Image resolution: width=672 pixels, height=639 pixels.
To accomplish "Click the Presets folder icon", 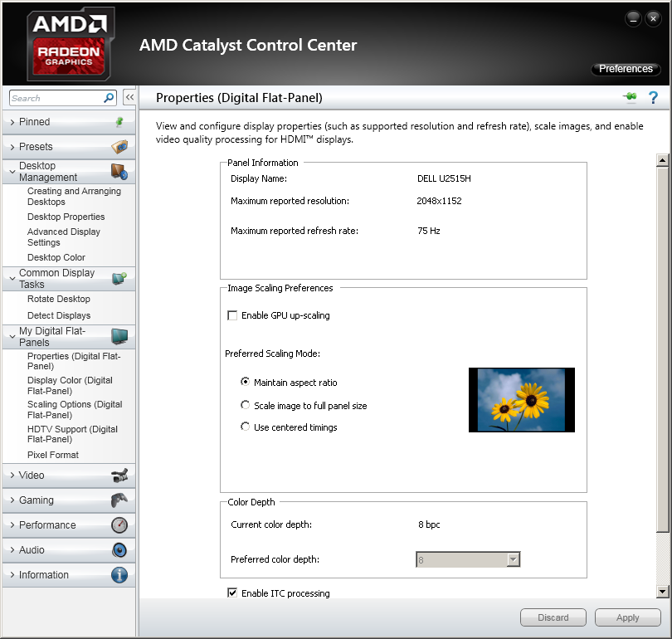I will tap(119, 147).
